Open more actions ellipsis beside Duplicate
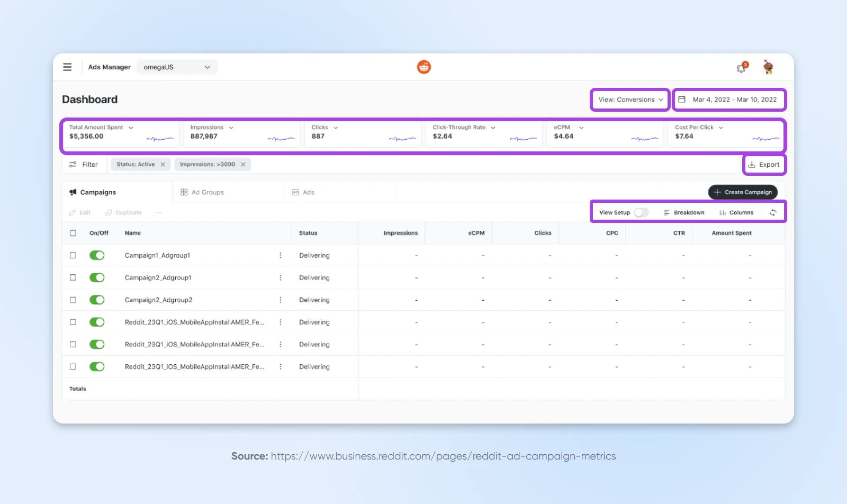This screenshot has width=847, height=504. tap(159, 213)
